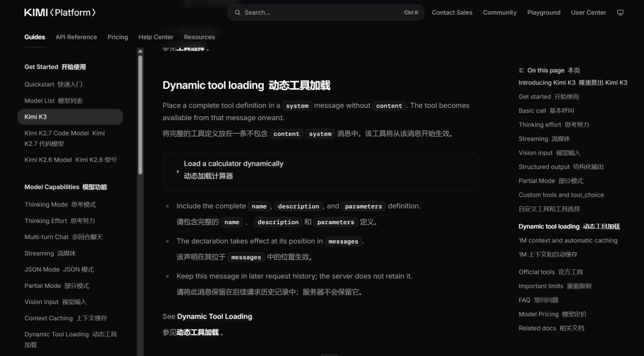The image size is (644, 356).
Task: Select Kimi K3 sidebar item
Action: (x=70, y=117)
